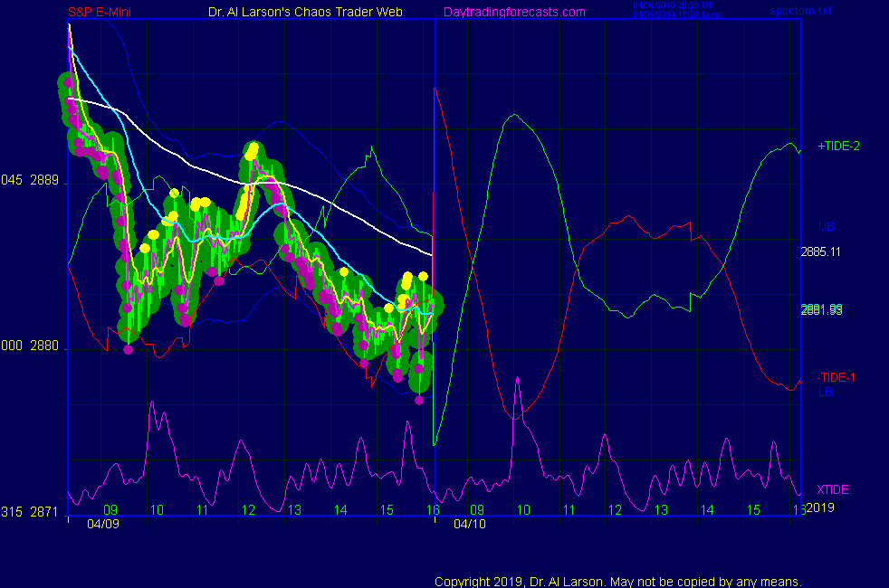Open the Daytradingforecasts.com label
This screenshot has height=588, width=889.
coord(514,12)
